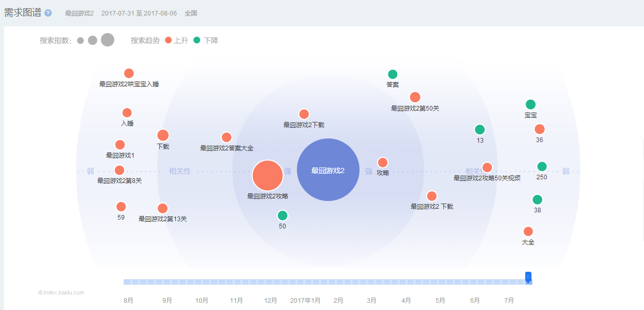Click the 最囧游戏2下载 bubble above the center
Image resolution: width=644 pixels, height=310 pixels.
(304, 114)
